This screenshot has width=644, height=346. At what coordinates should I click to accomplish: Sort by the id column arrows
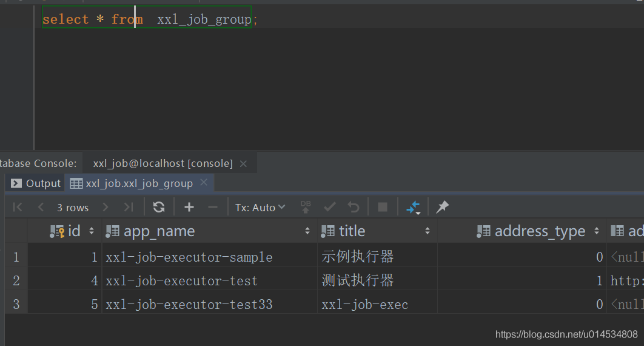(92, 231)
